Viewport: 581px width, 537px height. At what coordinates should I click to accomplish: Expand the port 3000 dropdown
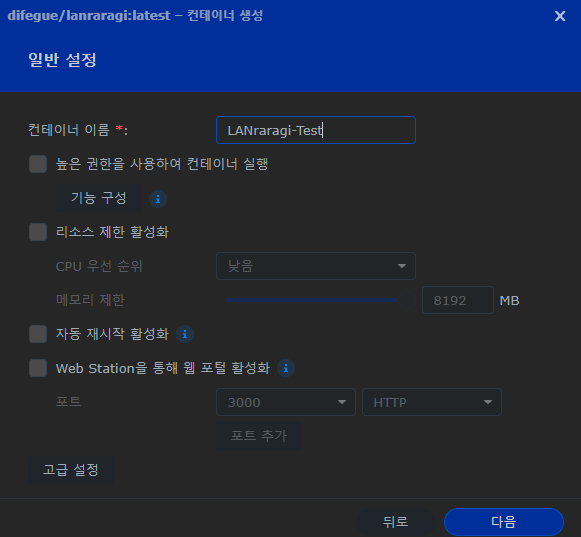(286, 402)
